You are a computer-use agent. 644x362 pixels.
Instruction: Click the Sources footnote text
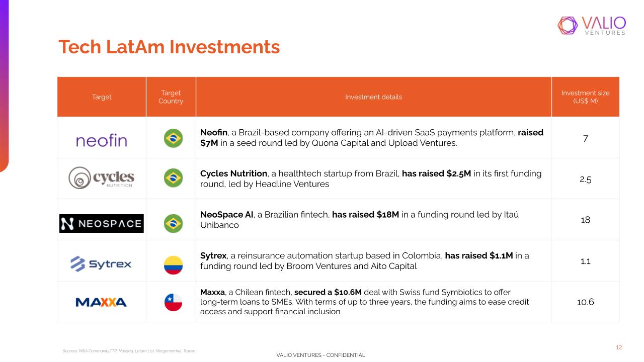[x=129, y=350]
